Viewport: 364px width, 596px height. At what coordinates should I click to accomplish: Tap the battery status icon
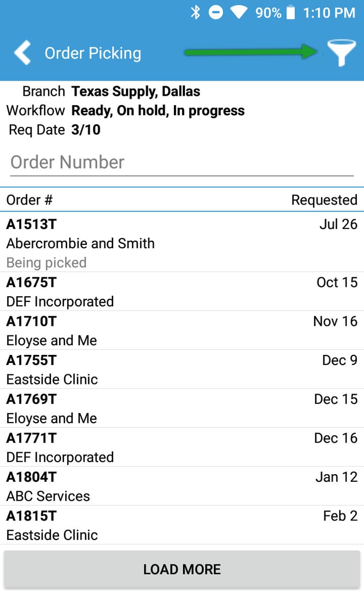click(x=291, y=13)
